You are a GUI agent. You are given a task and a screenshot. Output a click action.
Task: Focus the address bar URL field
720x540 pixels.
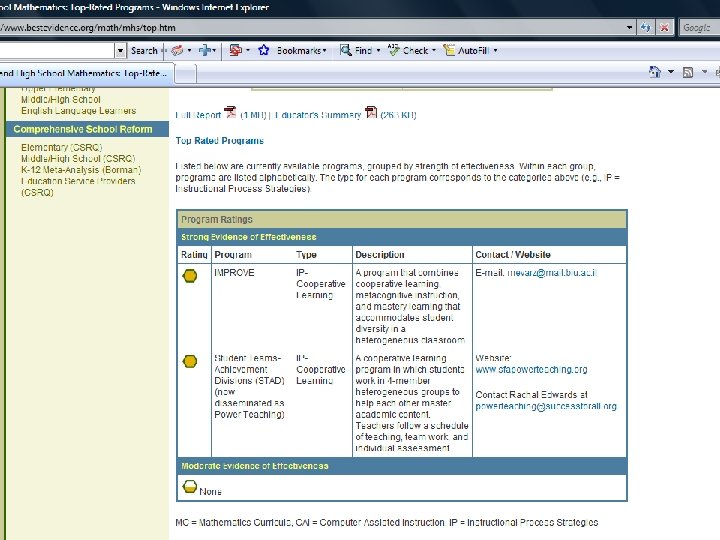point(311,28)
